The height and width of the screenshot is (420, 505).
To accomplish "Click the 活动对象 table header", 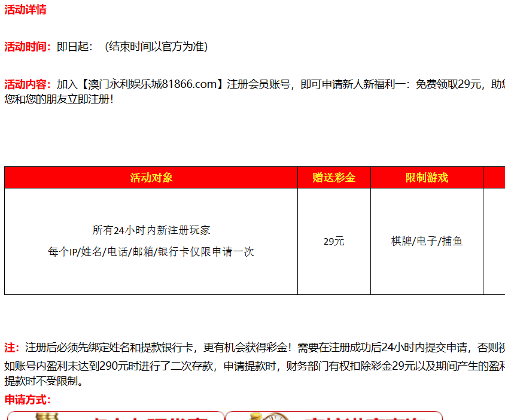I will click(x=151, y=178).
